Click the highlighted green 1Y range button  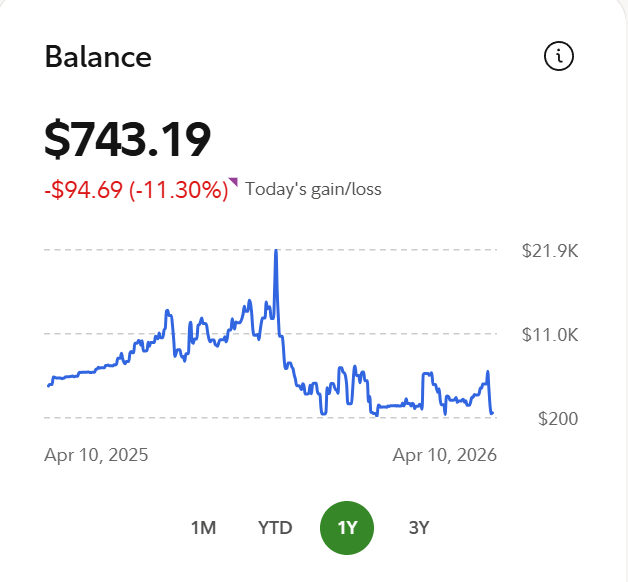click(347, 527)
